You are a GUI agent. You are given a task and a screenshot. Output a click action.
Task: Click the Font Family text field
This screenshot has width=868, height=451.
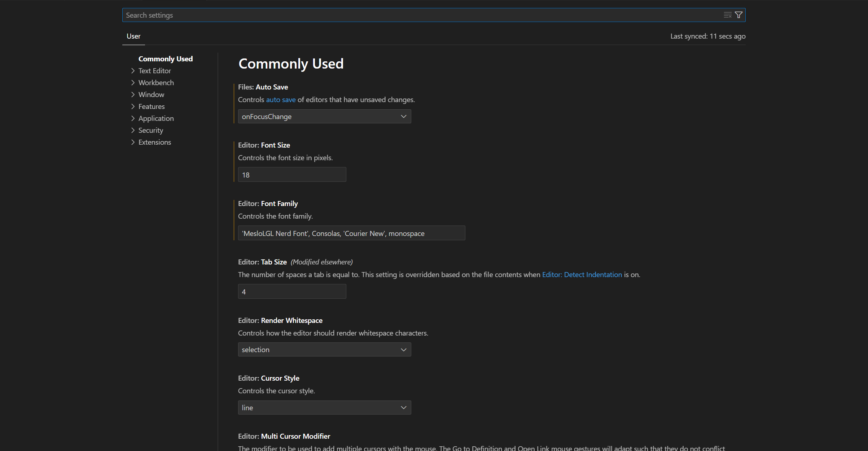click(x=351, y=233)
